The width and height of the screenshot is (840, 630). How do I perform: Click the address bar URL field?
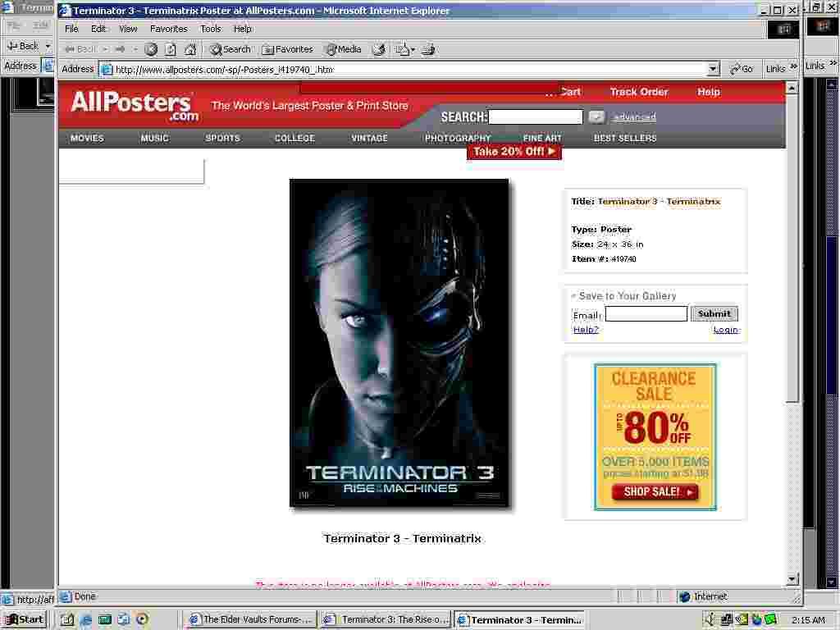[410, 69]
